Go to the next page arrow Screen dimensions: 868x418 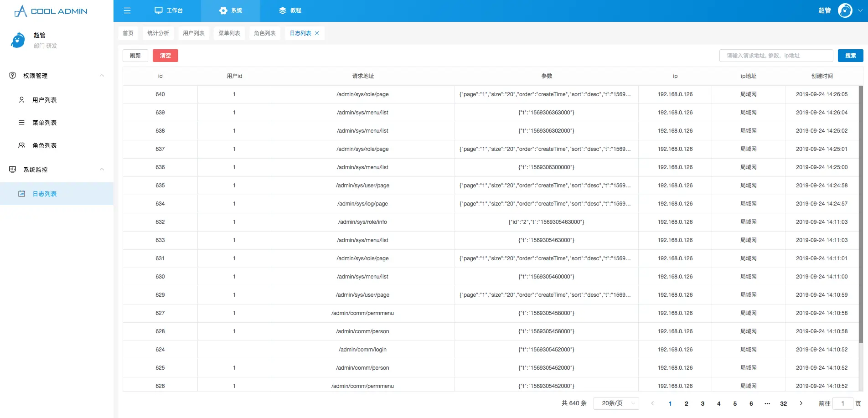(801, 403)
